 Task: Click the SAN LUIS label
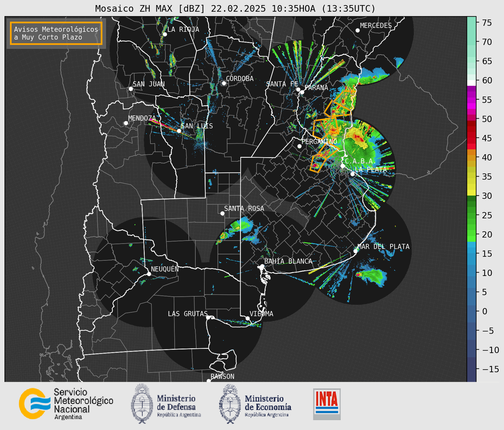[197, 126]
